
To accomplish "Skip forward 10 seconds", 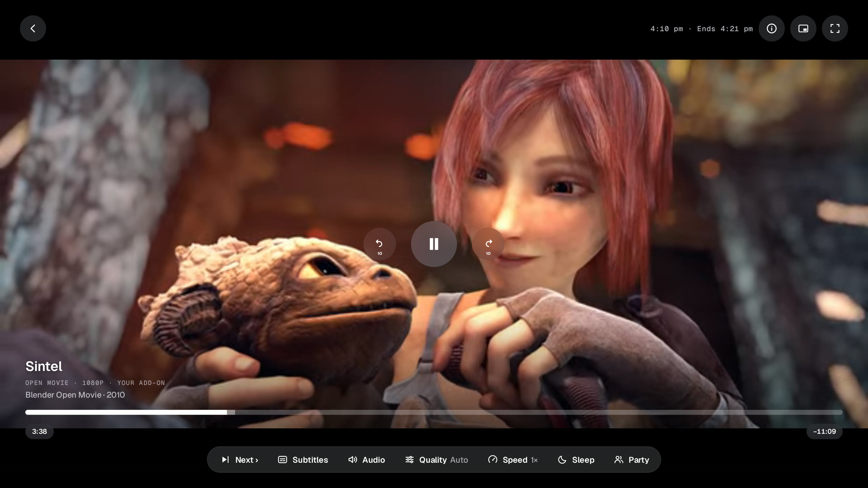I will pos(488,244).
